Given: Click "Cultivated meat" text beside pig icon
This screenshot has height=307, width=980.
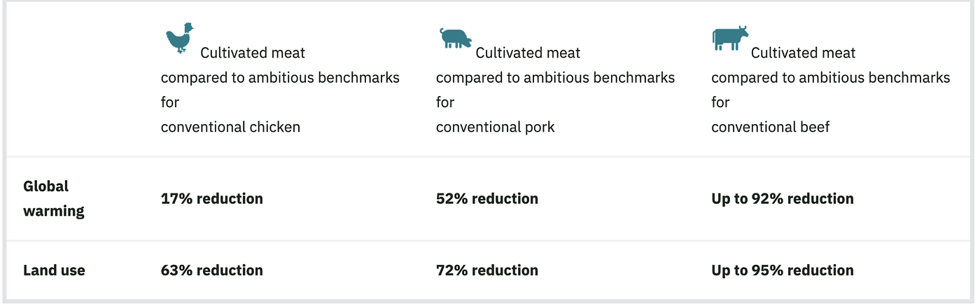Looking at the screenshot, I should (x=528, y=53).
